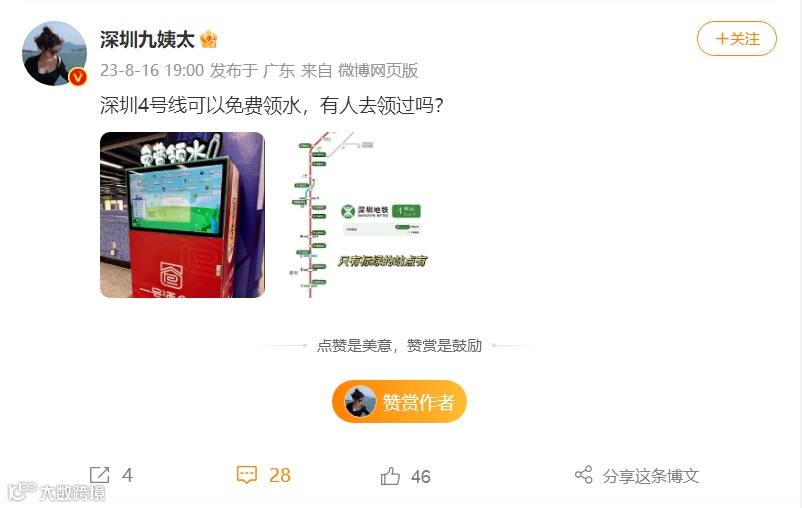Click the repost arrow icon
The image size is (802, 508).
pyautogui.click(x=99, y=475)
